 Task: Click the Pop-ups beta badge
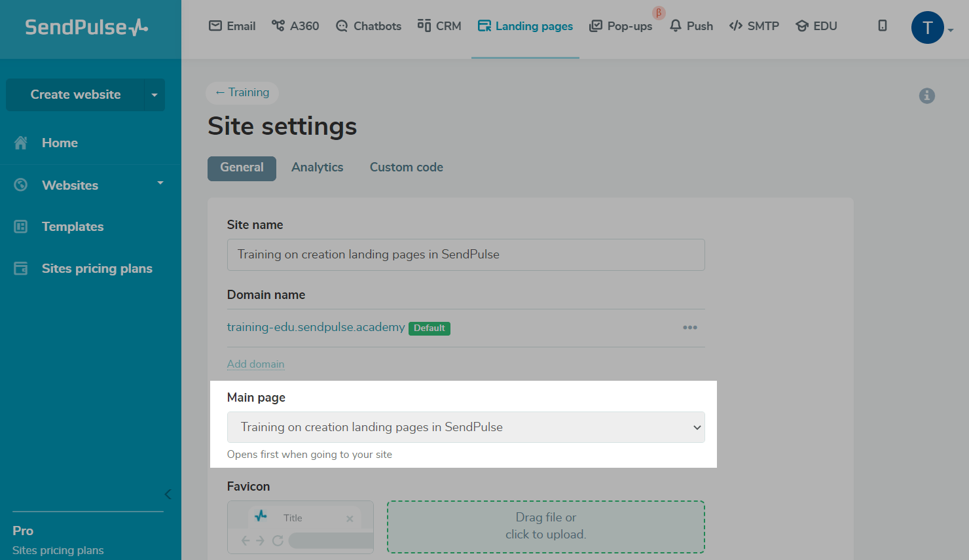659,12
